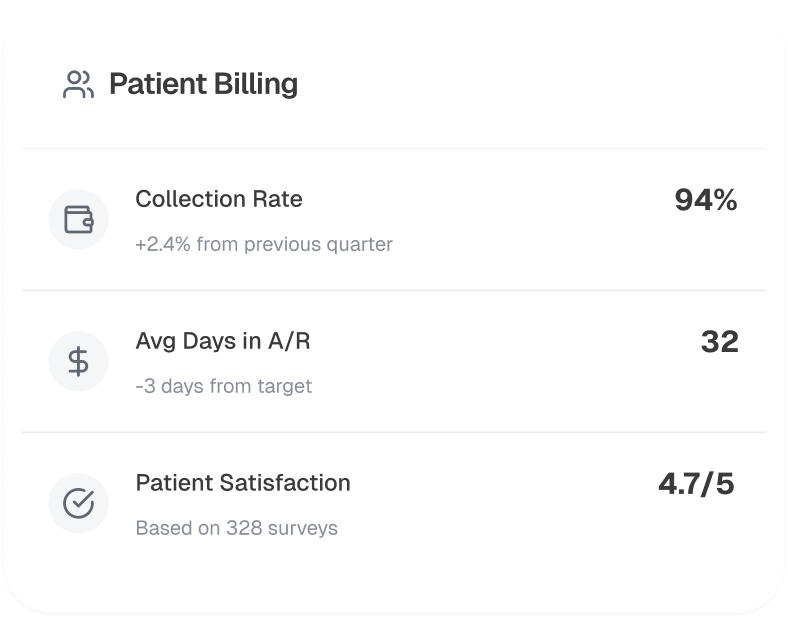The image size is (788, 619).
Task: Click the divider line above Avg Days in A/R
Action: tap(394, 291)
